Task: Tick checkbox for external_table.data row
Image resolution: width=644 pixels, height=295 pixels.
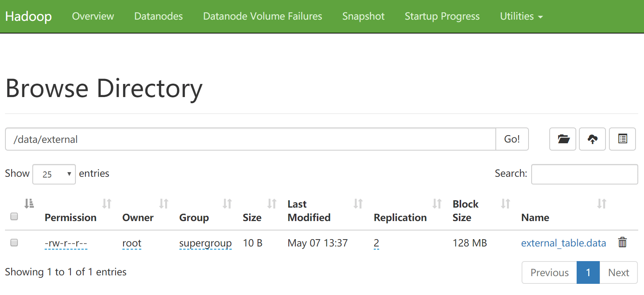Action: tap(14, 243)
